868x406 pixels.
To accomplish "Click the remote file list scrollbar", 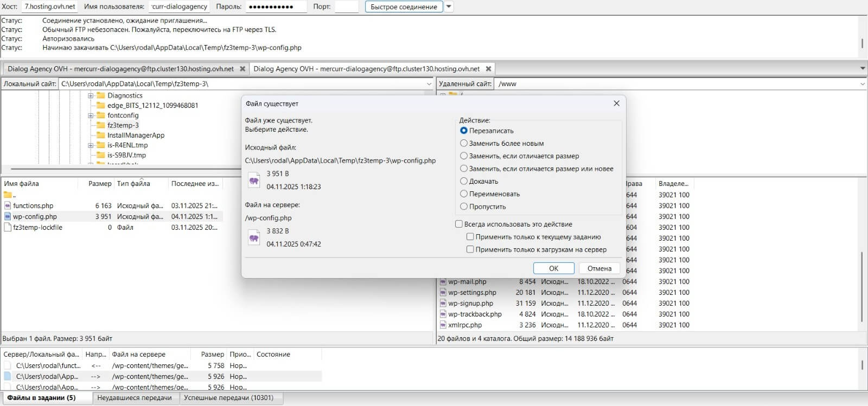I will [x=862, y=287].
